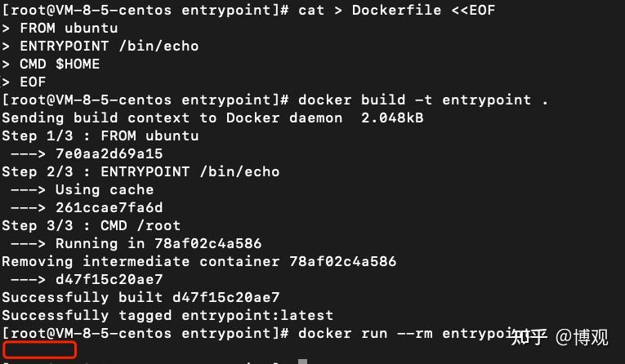625x364 pixels.
Task: Click the 'docker build -t entrypoint .' command
Action: 423,100
